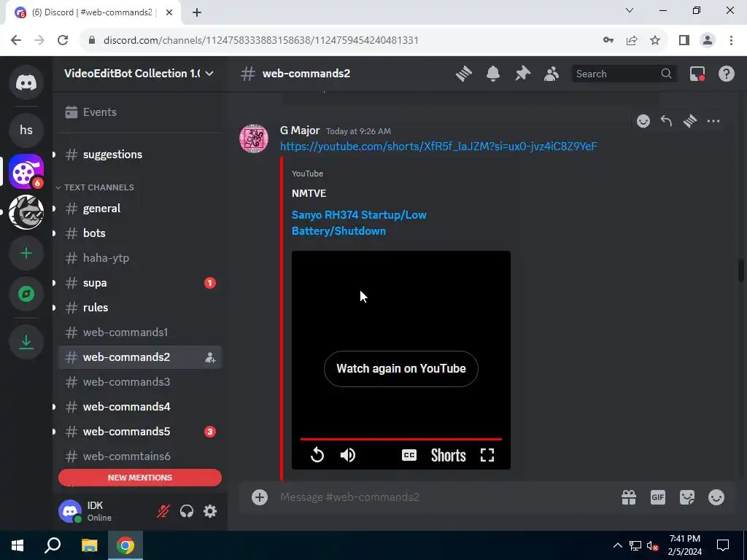
Task: Open the Nitro gift icon
Action: (x=629, y=497)
